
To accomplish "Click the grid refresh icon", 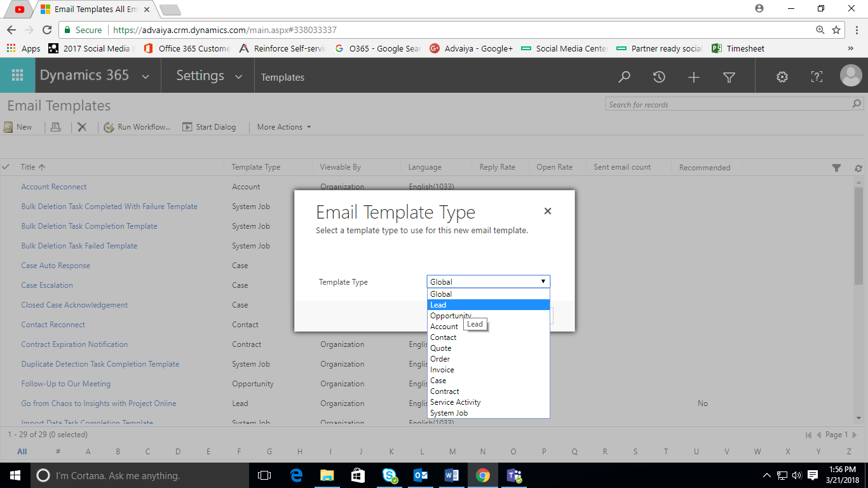I will coord(858,168).
